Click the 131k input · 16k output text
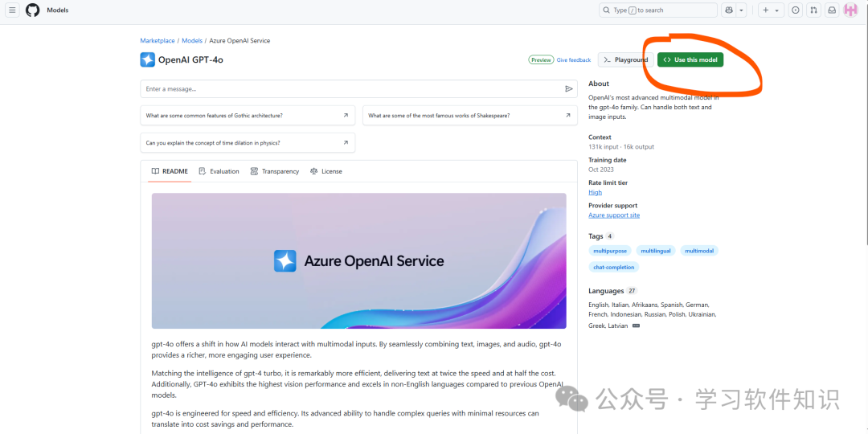This screenshot has width=868, height=434. click(x=621, y=147)
